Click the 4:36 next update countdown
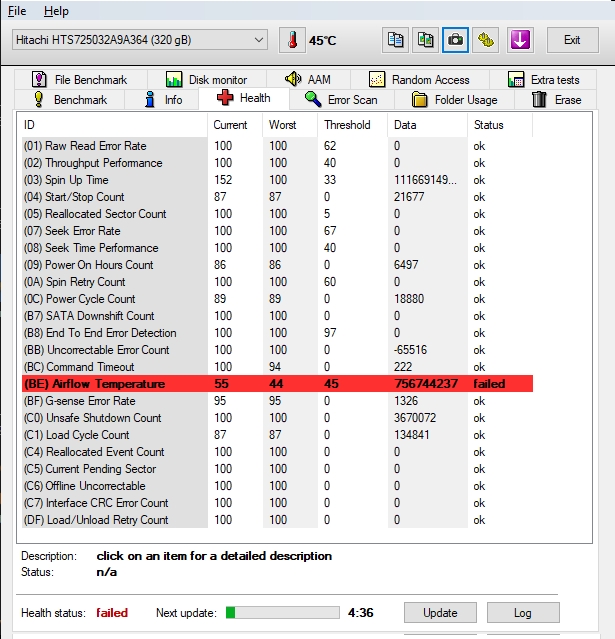 361,613
